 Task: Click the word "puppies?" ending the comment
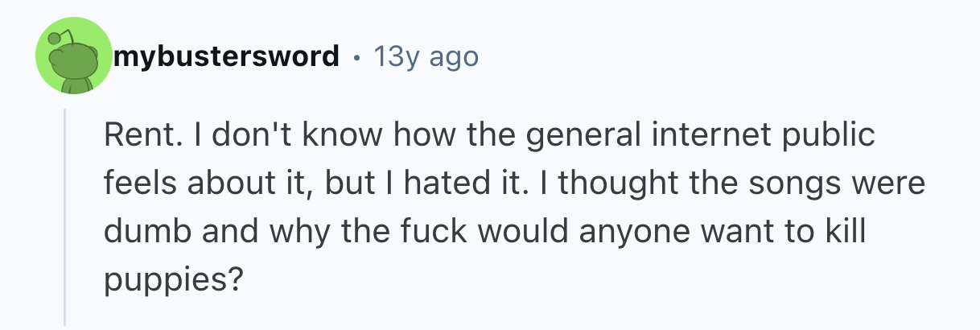[173, 279]
